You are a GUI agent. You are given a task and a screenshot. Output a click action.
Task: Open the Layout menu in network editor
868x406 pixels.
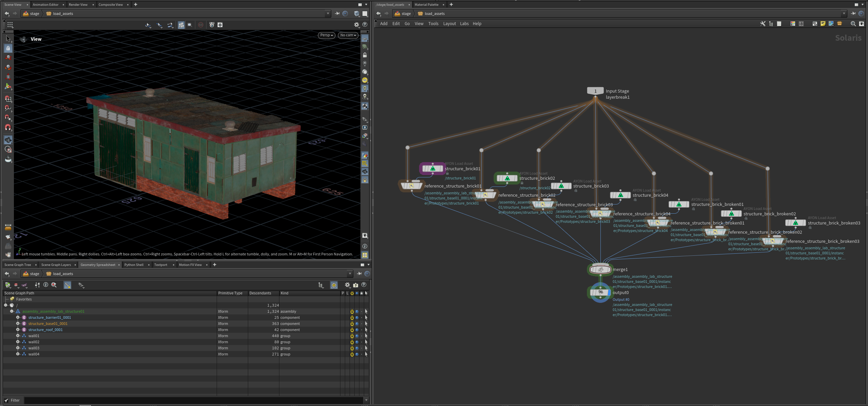[x=449, y=24]
